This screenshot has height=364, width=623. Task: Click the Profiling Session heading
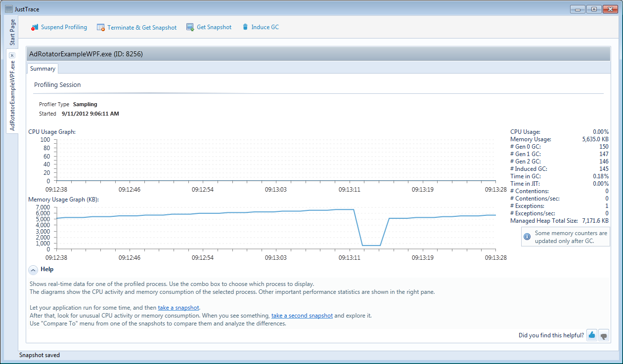[57, 85]
